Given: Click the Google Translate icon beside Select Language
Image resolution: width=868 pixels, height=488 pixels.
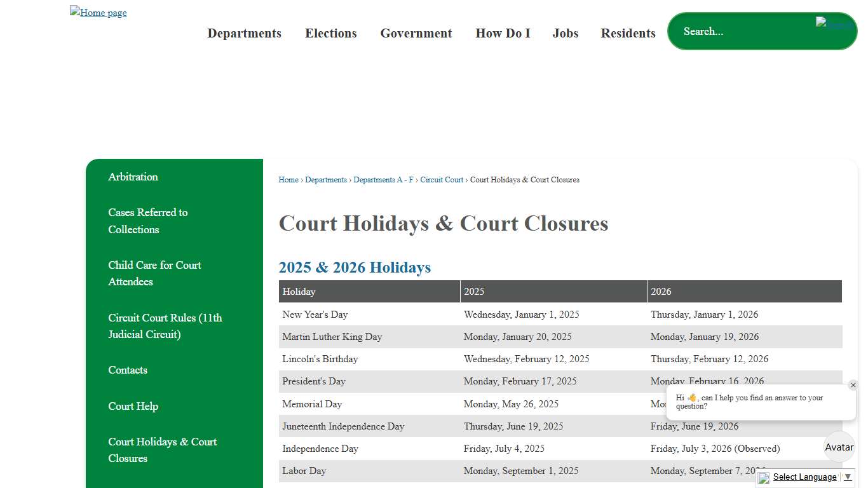Looking at the screenshot, I should [x=763, y=478].
